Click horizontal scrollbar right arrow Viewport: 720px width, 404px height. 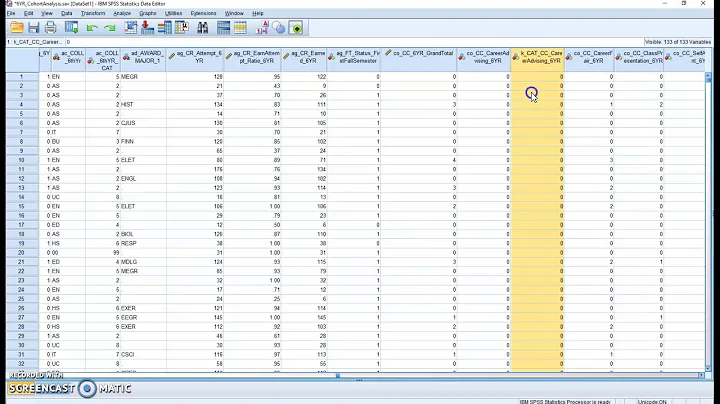(x=702, y=376)
